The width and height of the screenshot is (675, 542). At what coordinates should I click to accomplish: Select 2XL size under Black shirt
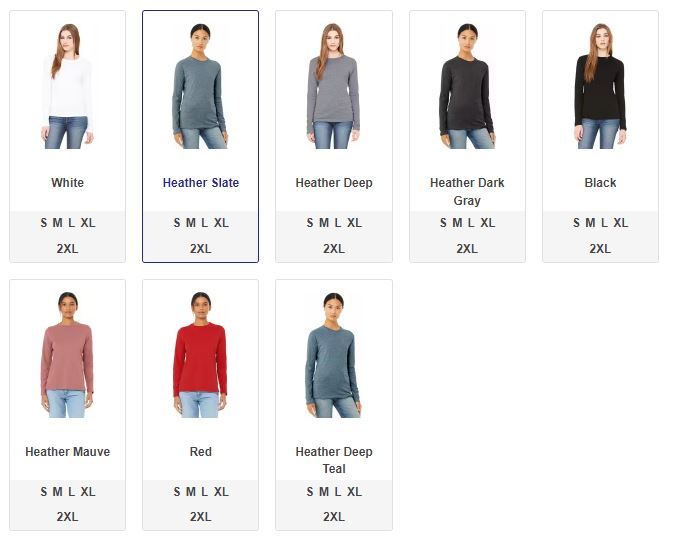[x=600, y=248]
